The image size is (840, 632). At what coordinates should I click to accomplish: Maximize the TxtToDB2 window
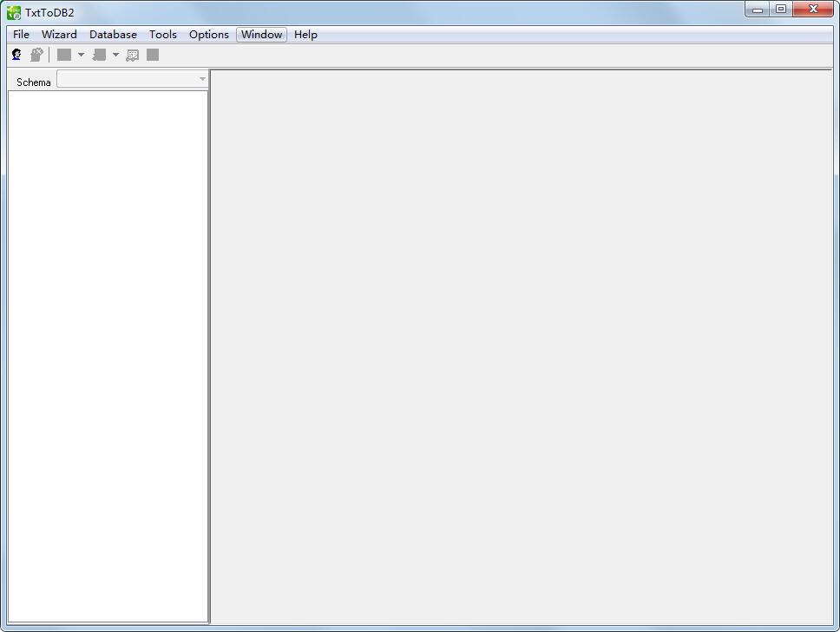click(781, 9)
